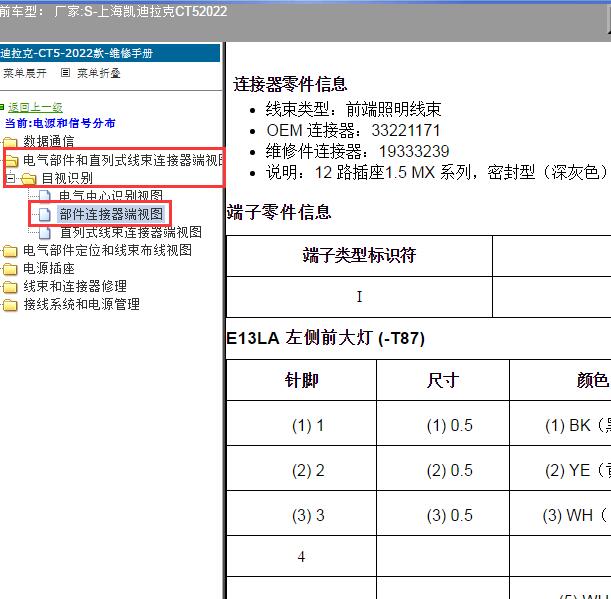The height and width of the screenshot is (599, 611).
Task: Collapse the 目视识别 tree node
Action: [x=11, y=178]
